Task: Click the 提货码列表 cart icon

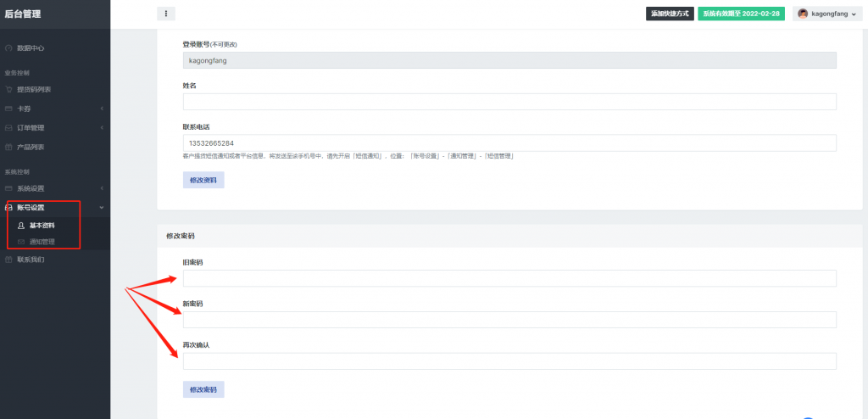Action: pos(8,89)
